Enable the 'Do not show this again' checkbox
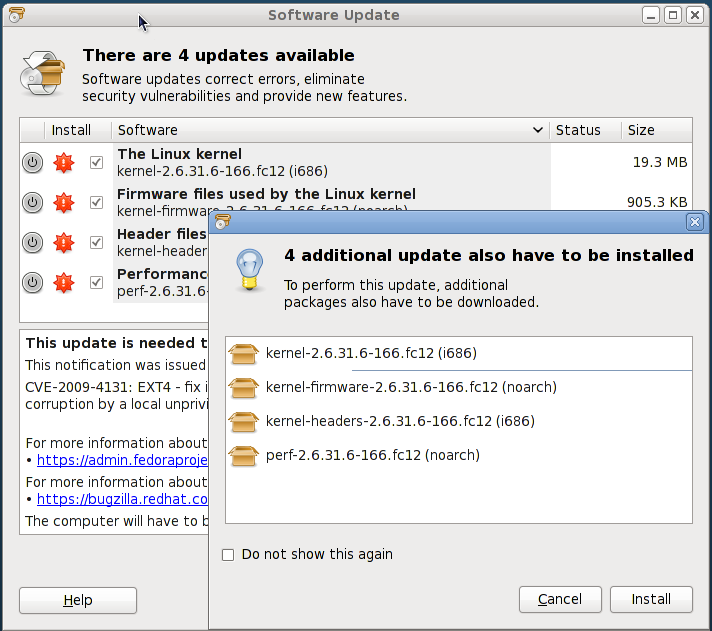 [x=228, y=555]
